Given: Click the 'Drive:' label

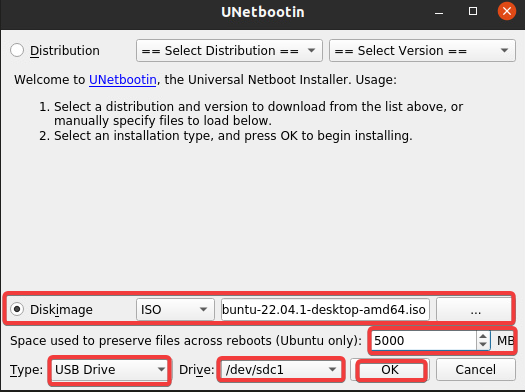Looking at the screenshot, I should pyautogui.click(x=197, y=370).
